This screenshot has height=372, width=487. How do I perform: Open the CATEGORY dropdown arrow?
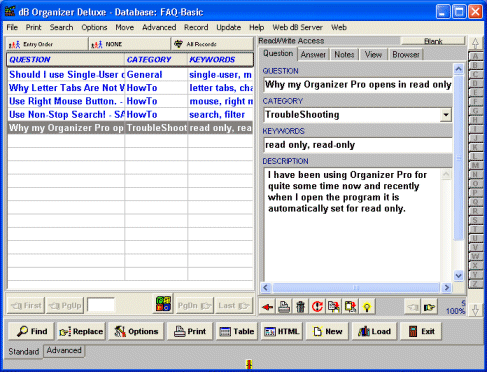point(446,115)
